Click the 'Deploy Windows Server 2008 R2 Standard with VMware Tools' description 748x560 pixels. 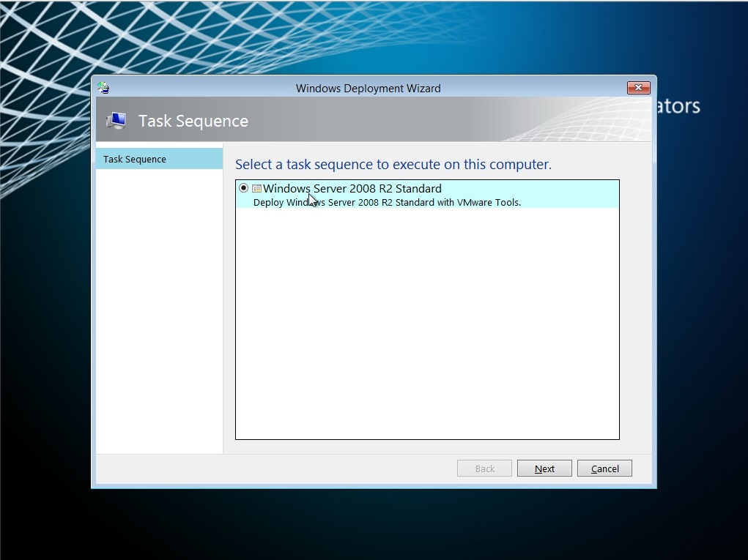pos(387,202)
